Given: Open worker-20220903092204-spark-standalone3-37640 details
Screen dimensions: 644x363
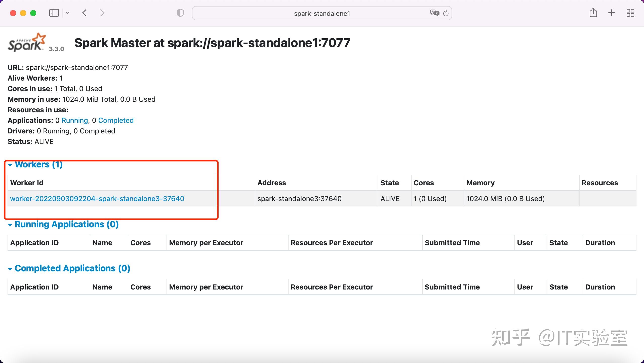Looking at the screenshot, I should [x=97, y=199].
